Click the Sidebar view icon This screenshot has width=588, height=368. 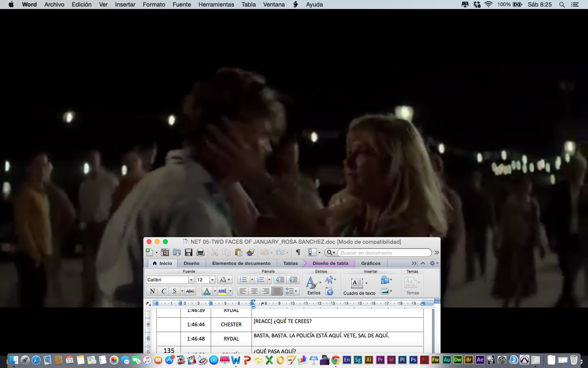coord(312,252)
